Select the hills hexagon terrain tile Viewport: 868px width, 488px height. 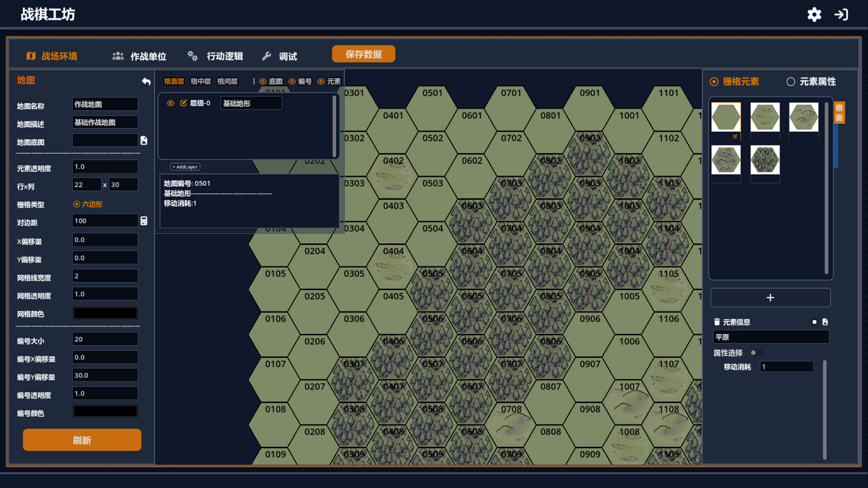point(804,117)
